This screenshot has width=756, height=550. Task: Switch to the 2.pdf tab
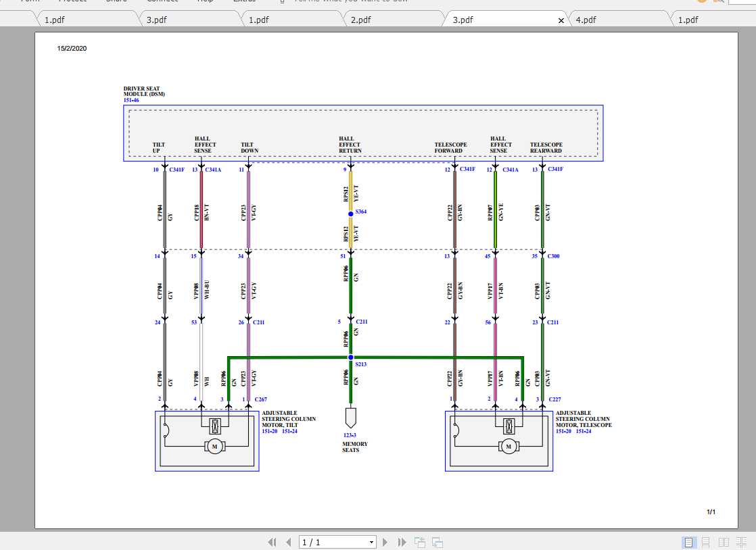pyautogui.click(x=361, y=20)
